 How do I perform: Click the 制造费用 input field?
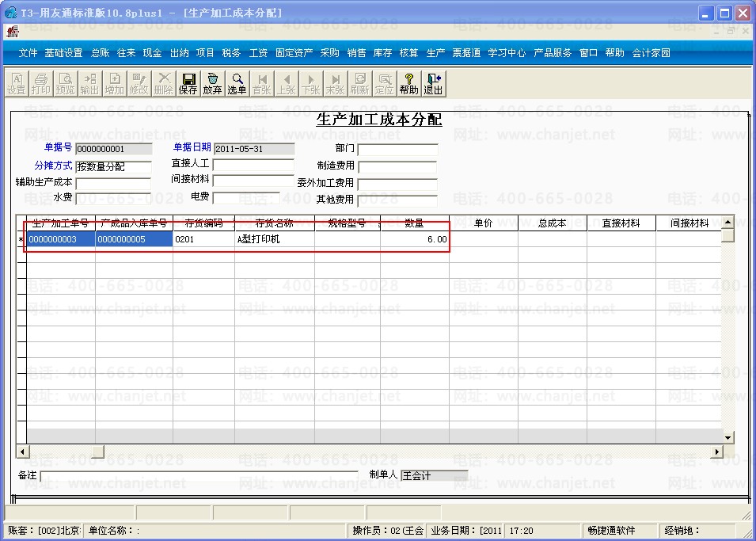[397, 167]
